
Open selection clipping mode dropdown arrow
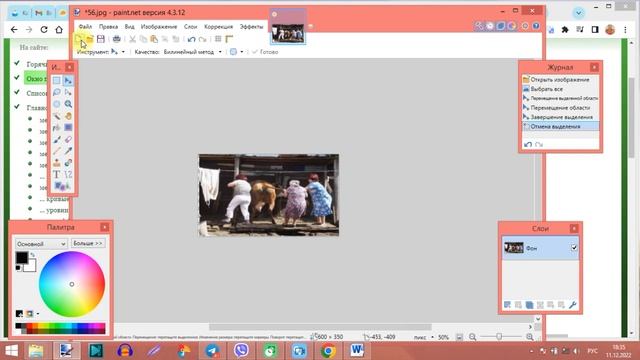pyautogui.click(x=242, y=52)
